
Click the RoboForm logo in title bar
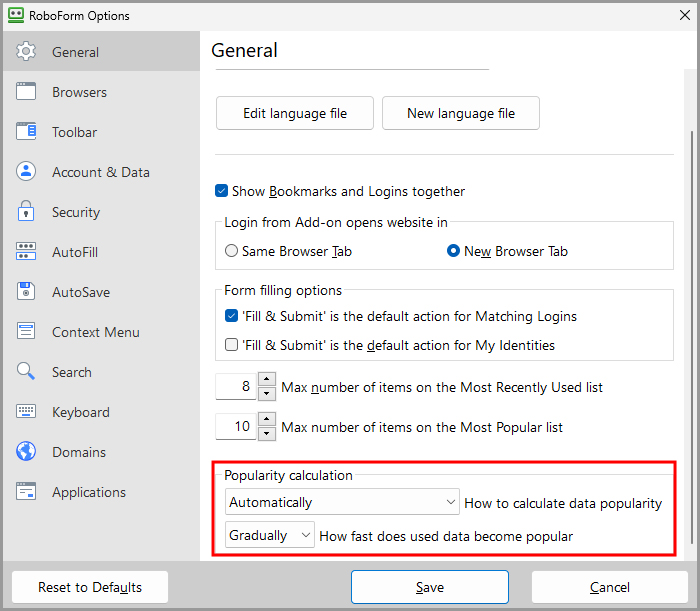click(16, 15)
